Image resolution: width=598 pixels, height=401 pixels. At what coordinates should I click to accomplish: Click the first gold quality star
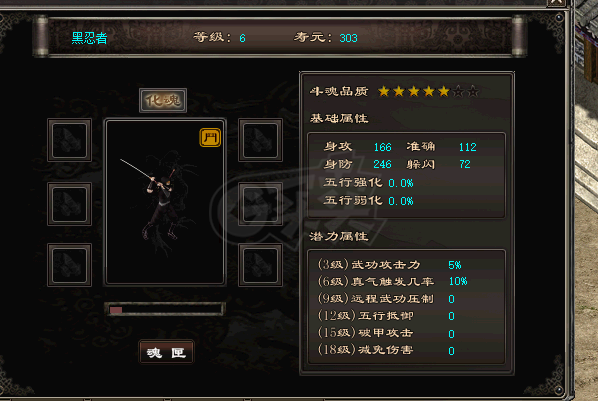pos(384,92)
